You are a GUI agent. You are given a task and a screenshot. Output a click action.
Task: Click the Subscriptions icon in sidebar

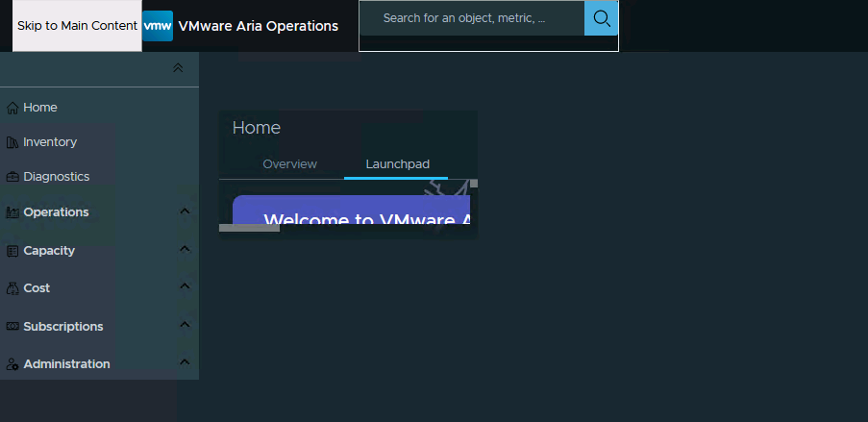click(x=12, y=327)
